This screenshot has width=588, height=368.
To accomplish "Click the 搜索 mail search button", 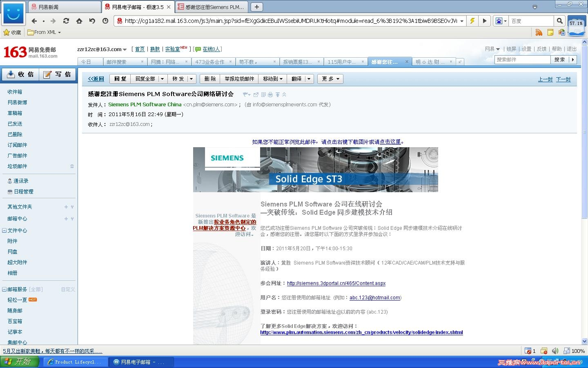I will tap(559, 60).
